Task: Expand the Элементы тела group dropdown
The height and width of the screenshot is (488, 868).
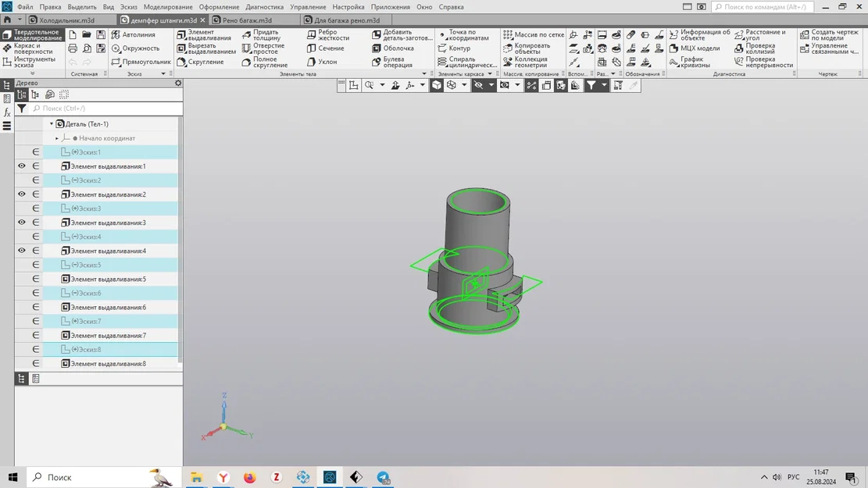Action: coord(424,73)
